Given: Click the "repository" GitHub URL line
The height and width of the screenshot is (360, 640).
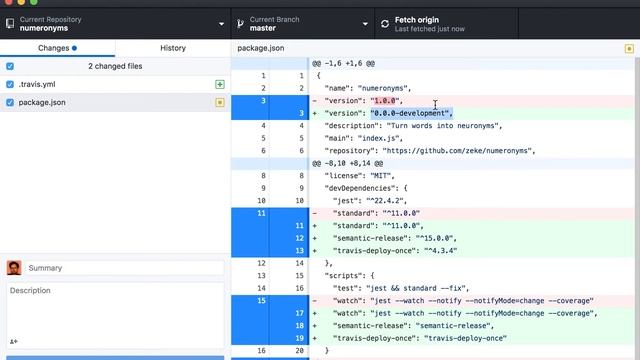Looking at the screenshot, I should tap(471, 151).
